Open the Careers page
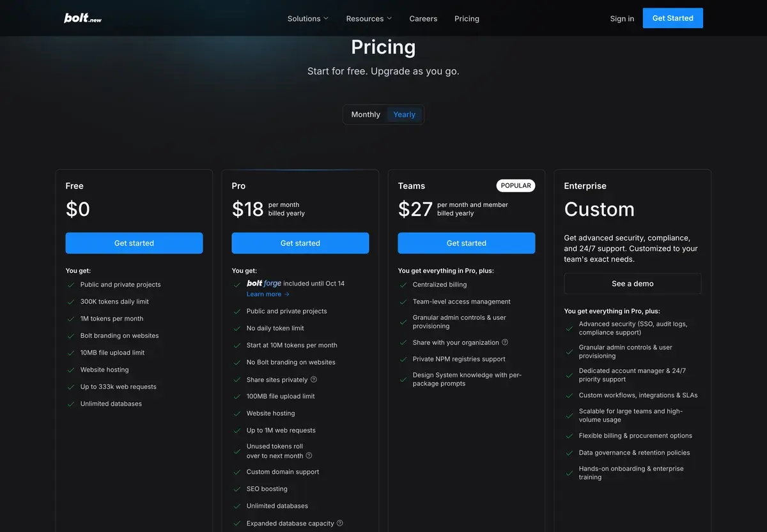767x532 pixels. coord(423,19)
